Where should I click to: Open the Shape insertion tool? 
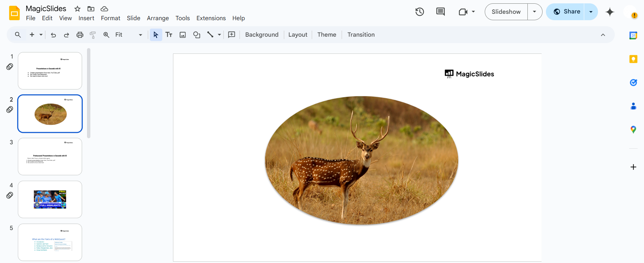pos(197,35)
